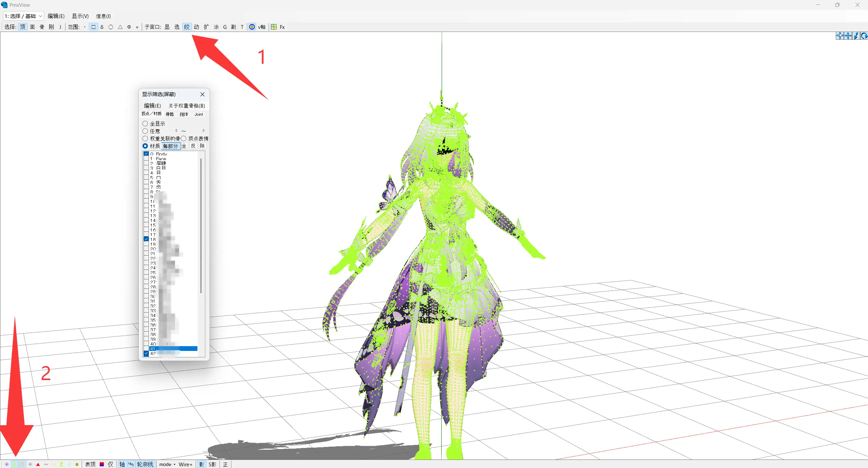Screen dimensions: 868x468
Task: Toggle red triangle display icon in status bar
Action: coord(38,464)
